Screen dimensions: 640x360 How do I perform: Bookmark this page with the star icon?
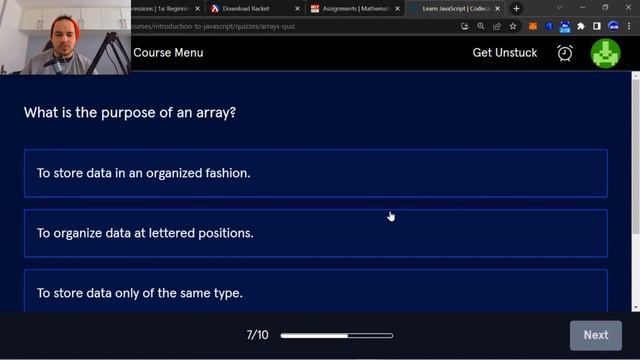[x=513, y=26]
